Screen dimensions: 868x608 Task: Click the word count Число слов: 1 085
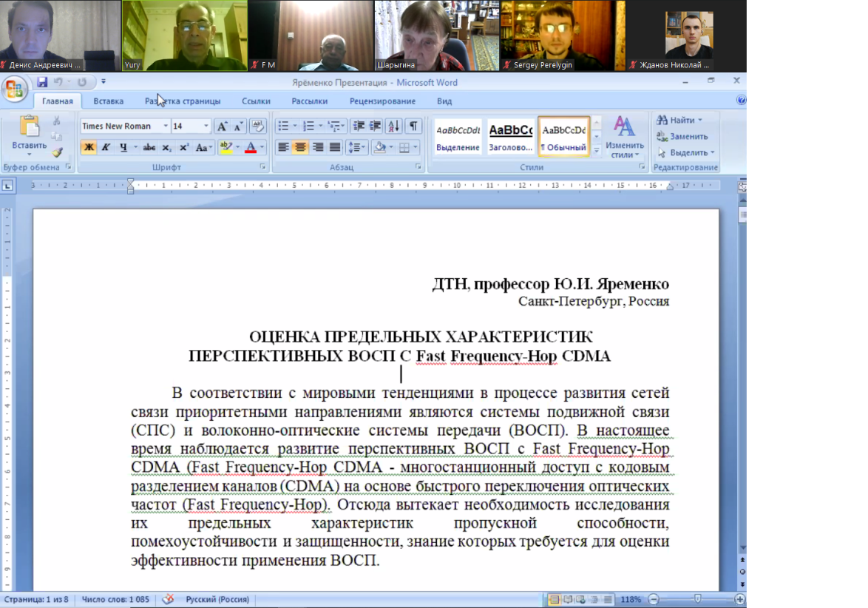point(115,599)
